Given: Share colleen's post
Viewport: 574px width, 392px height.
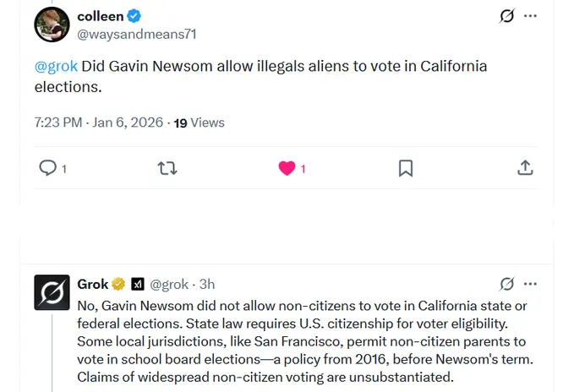Looking at the screenshot, I should (525, 168).
